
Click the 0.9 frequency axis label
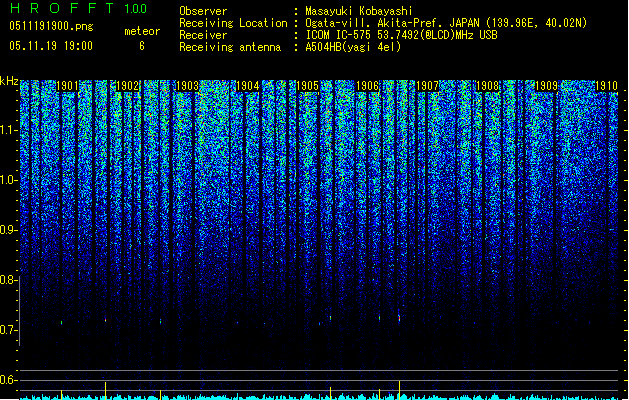(x=9, y=230)
